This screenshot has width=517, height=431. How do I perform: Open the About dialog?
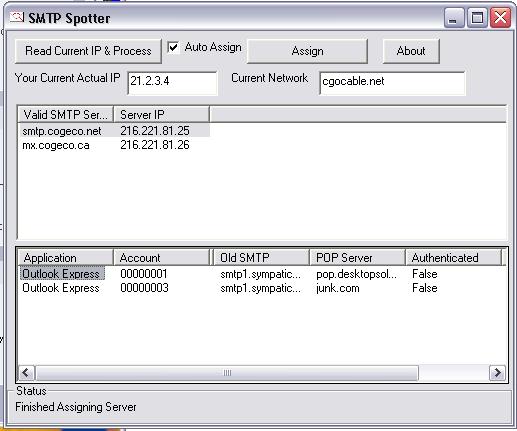coord(411,51)
